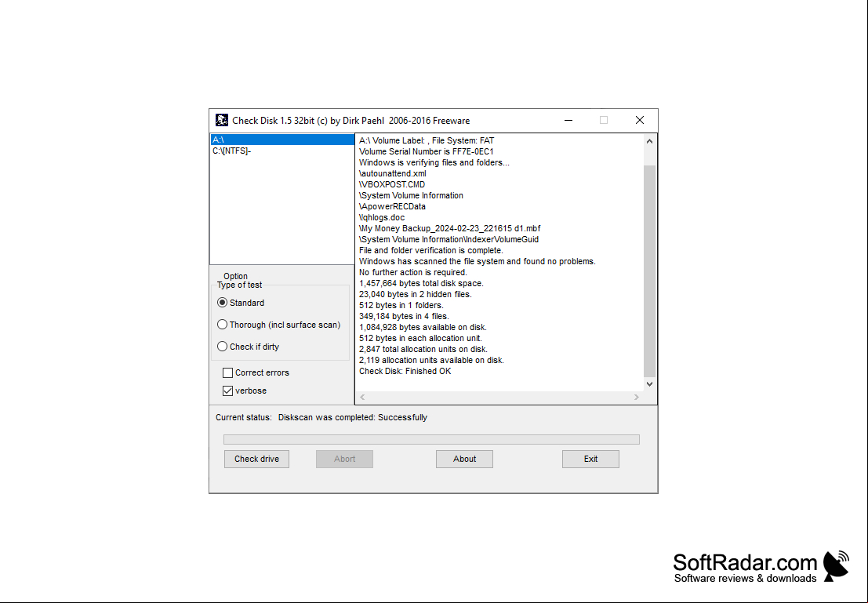This screenshot has height=603, width=868.
Task: Exit the Check Disk application
Action: (590, 459)
